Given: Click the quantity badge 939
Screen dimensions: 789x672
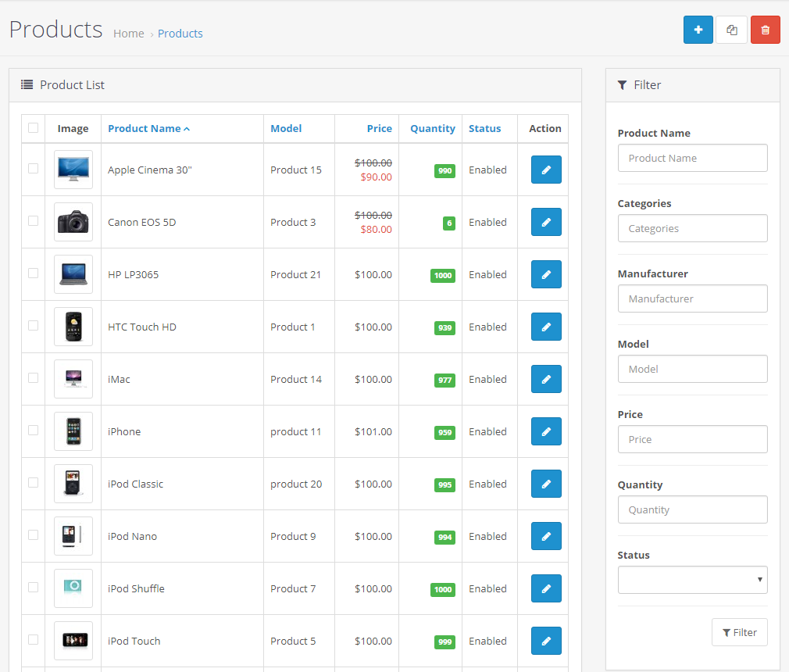Looking at the screenshot, I should coord(444,327).
